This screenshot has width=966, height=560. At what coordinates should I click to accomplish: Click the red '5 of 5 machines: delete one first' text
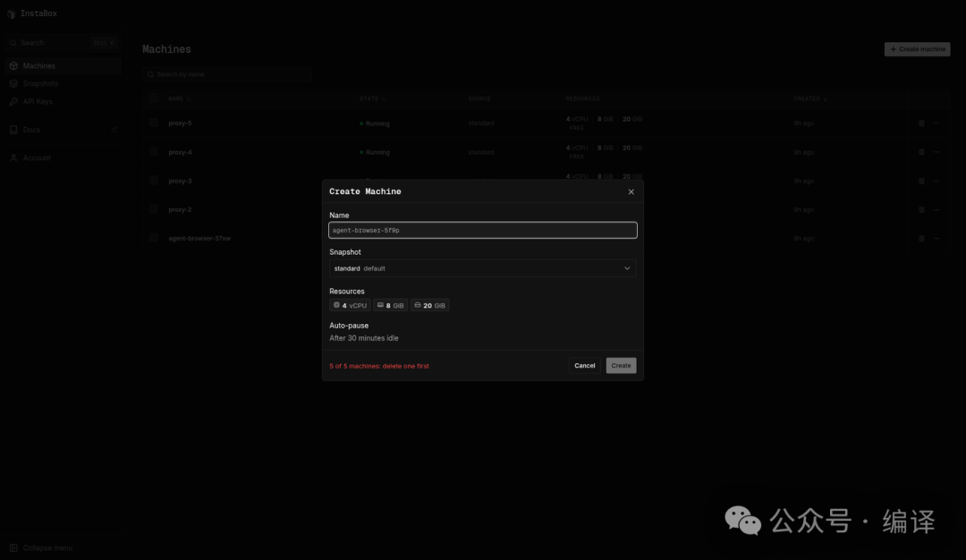(379, 366)
